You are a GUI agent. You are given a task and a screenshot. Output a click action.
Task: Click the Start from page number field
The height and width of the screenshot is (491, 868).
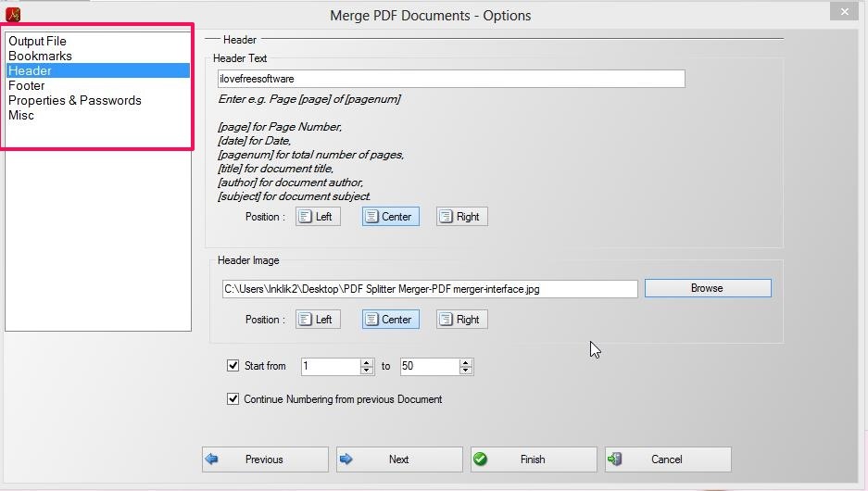tap(331, 367)
